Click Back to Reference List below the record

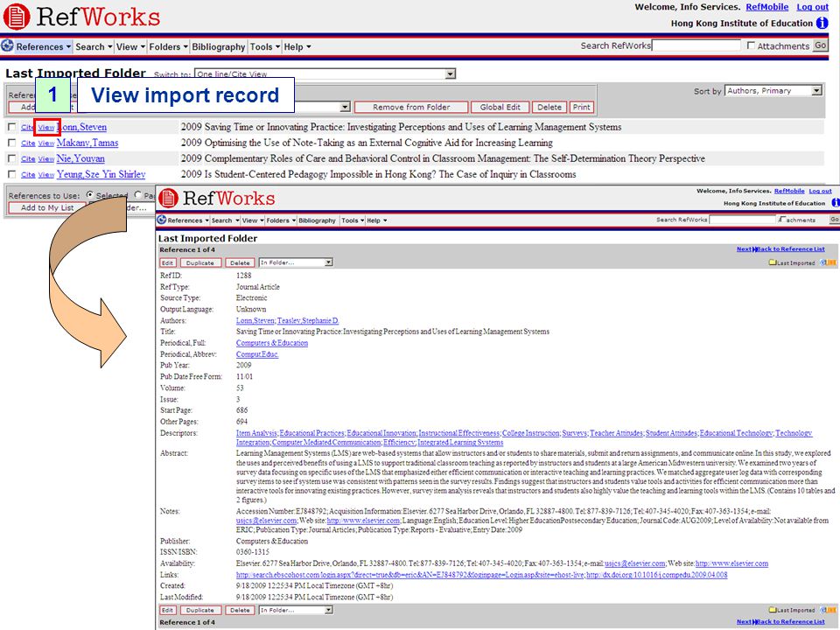pos(791,622)
